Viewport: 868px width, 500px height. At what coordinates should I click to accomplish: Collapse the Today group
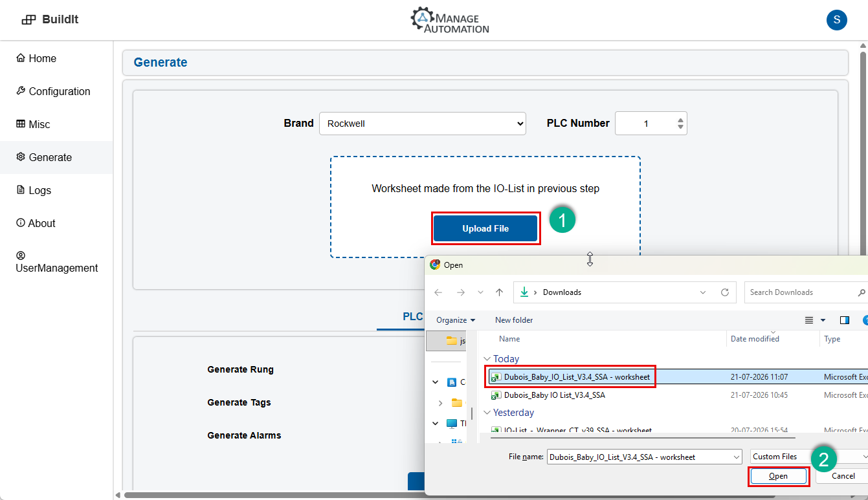pos(487,359)
